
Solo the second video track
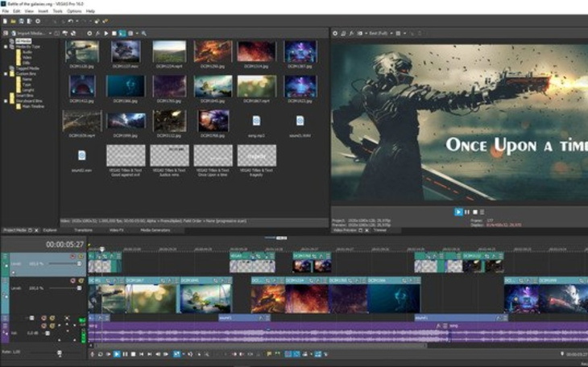[81, 281]
